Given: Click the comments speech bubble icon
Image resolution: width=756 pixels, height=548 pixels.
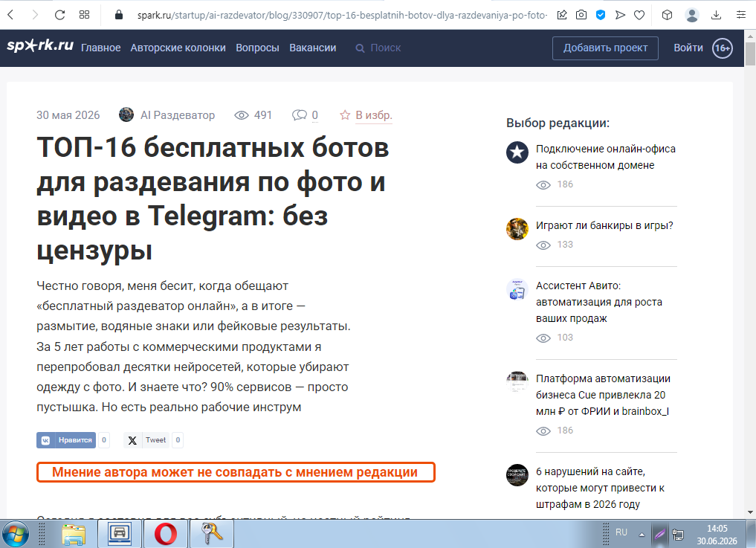Looking at the screenshot, I should point(300,115).
